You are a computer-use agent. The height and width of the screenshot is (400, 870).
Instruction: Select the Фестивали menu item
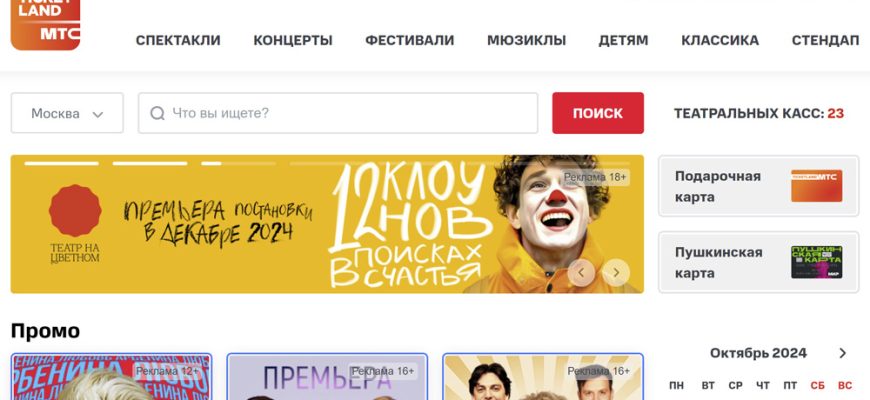click(409, 40)
